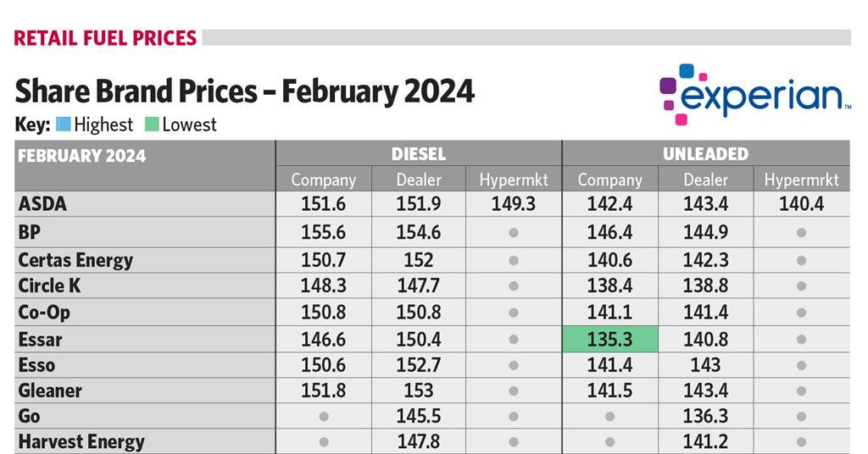Click the Company header under DIESEL
868x454 pixels.
click(x=323, y=180)
